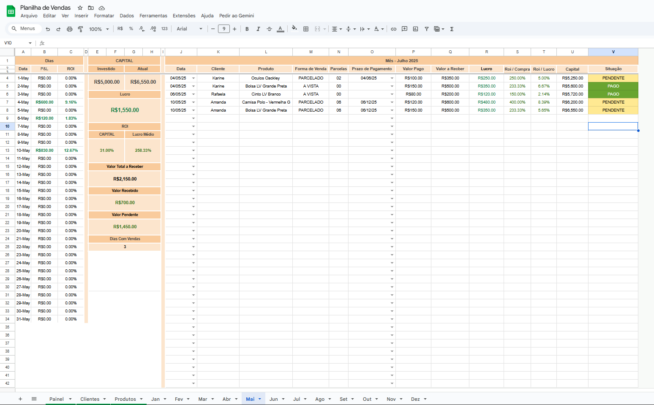Click the increase font size button
654x405 pixels.
click(236, 29)
